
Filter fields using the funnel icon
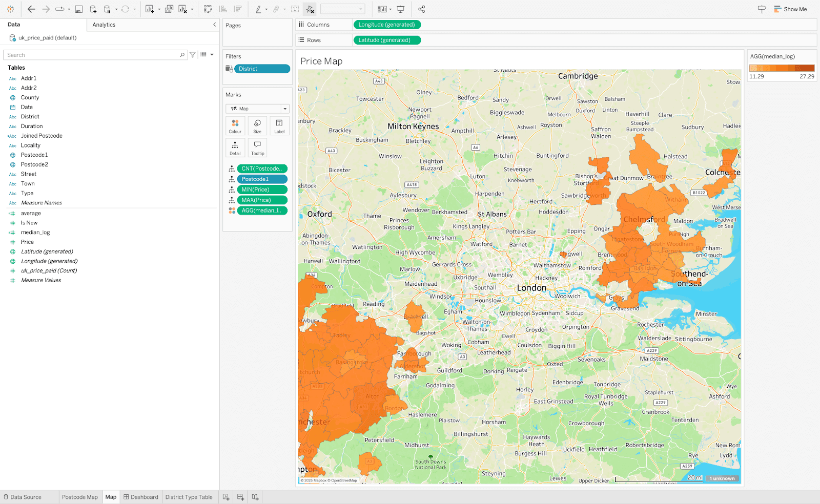pos(193,55)
